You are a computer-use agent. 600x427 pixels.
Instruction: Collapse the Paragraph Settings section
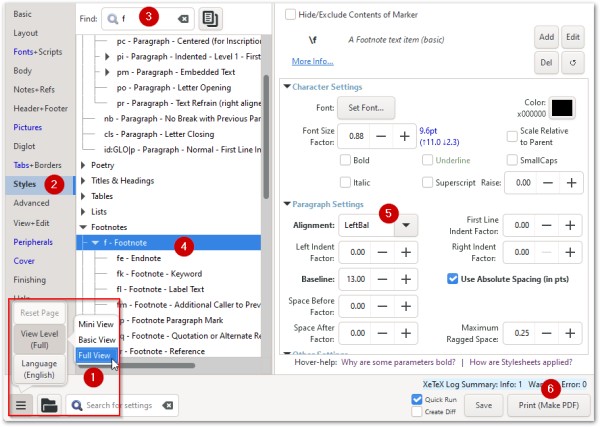(287, 204)
